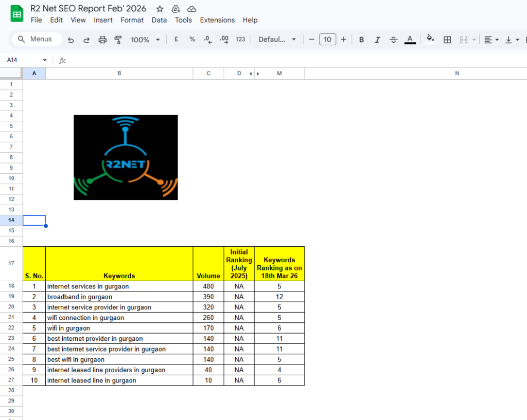
Task: Select the Paint format tool
Action: (x=118, y=40)
